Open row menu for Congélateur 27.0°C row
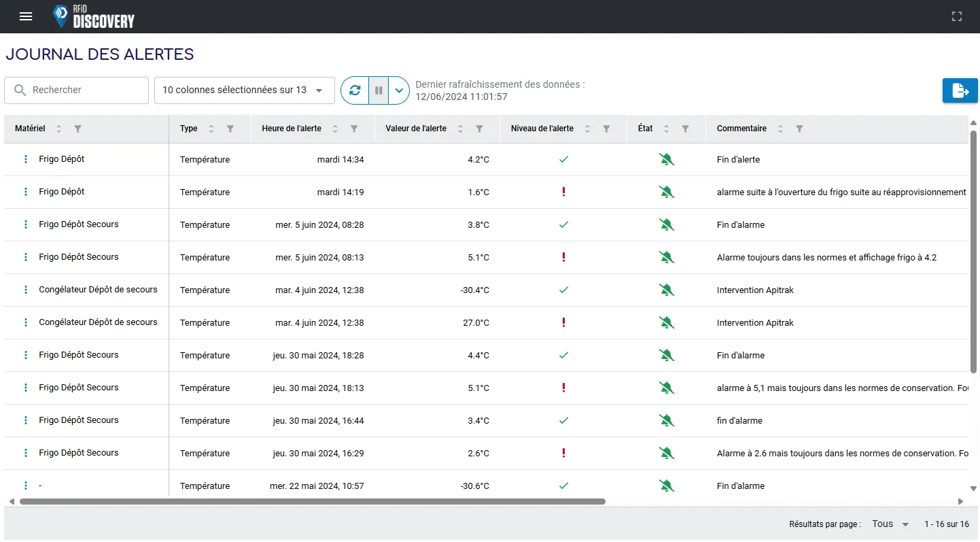This screenshot has height=542, width=980. (26, 322)
